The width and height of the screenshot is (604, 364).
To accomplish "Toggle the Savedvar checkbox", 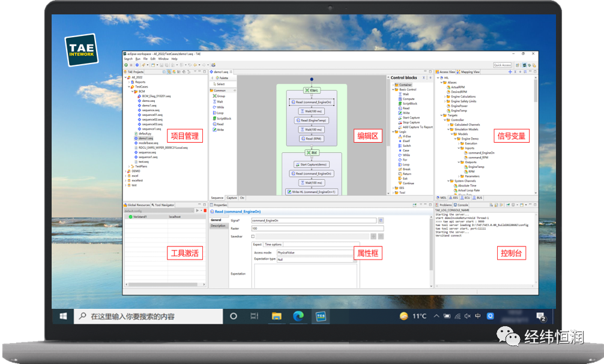I will (x=253, y=236).
